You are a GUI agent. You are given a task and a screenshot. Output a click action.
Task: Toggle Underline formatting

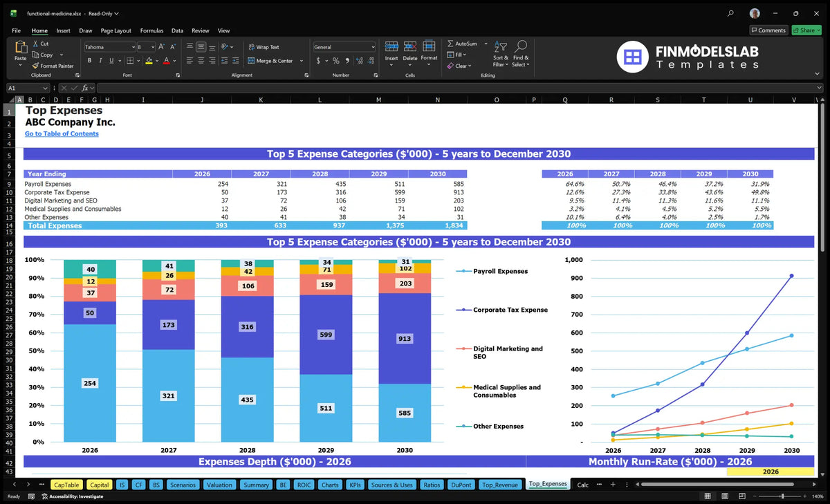(x=112, y=61)
